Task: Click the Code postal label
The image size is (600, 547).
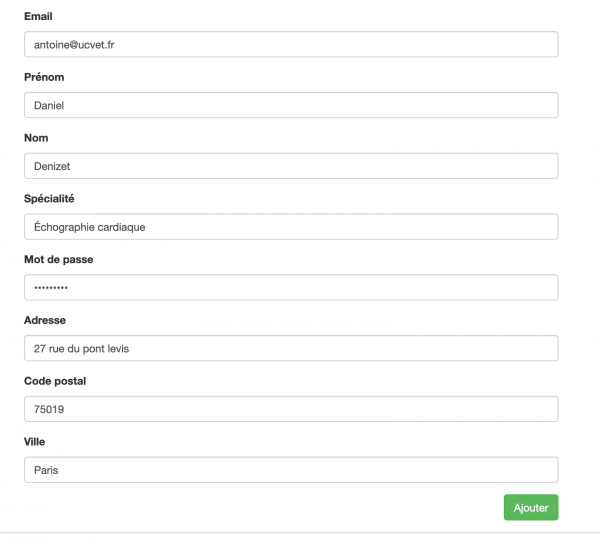Action: click(x=55, y=381)
